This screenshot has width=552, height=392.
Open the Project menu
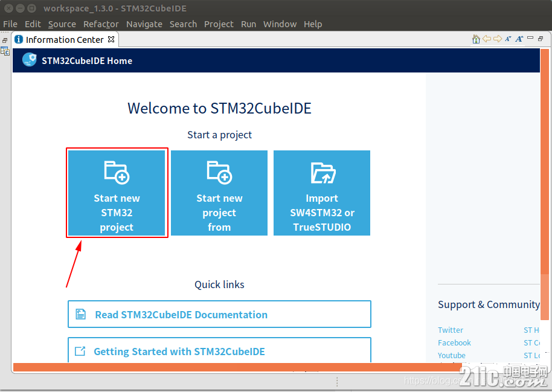coord(219,24)
